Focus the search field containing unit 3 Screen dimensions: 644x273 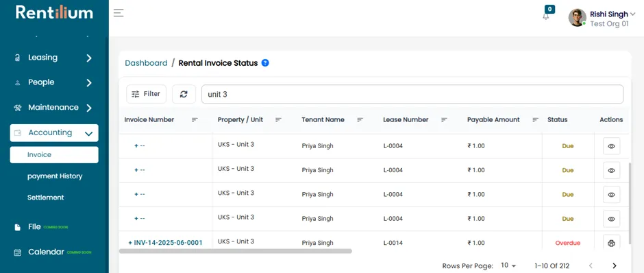pyautogui.click(x=412, y=94)
